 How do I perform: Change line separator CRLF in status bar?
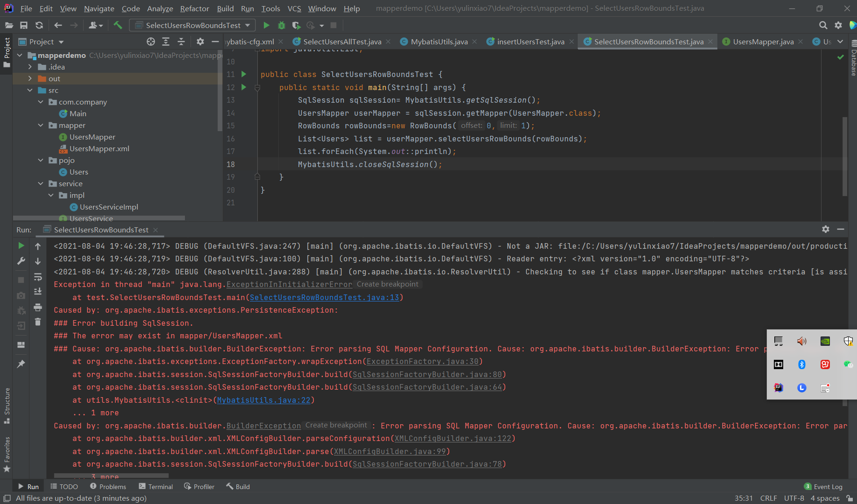tap(768, 498)
